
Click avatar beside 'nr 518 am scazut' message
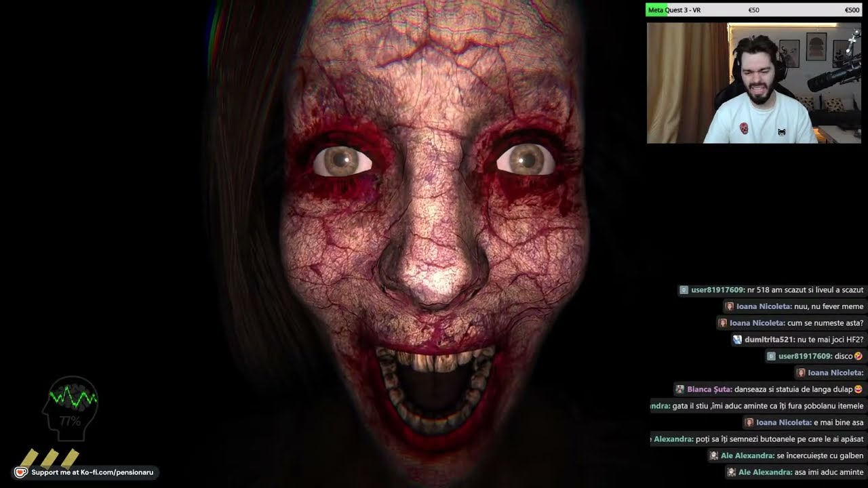coord(684,290)
